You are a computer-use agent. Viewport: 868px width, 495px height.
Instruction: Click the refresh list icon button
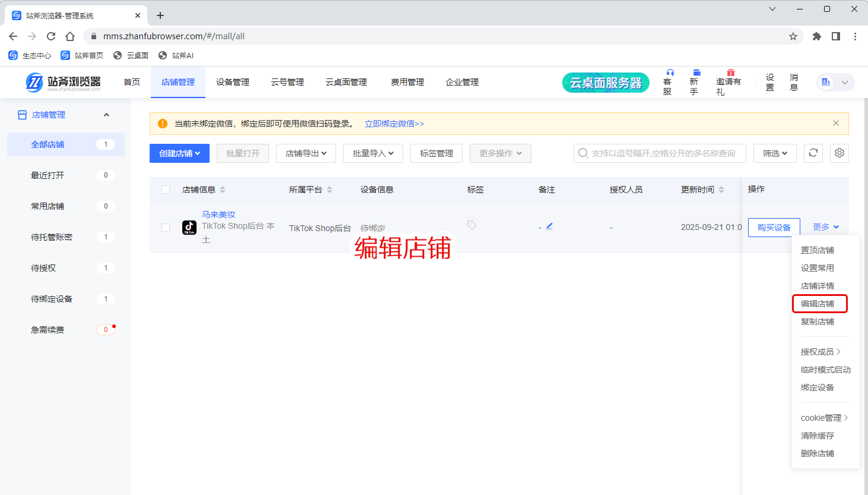pyautogui.click(x=813, y=153)
